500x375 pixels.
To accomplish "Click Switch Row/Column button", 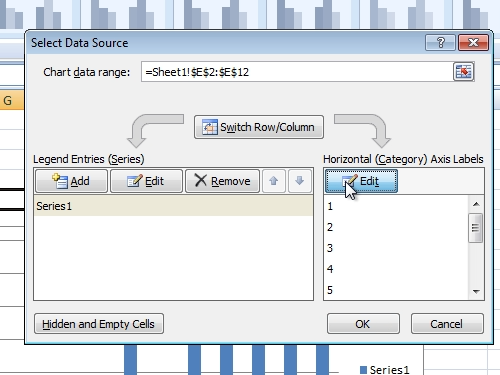I will click(x=259, y=127).
